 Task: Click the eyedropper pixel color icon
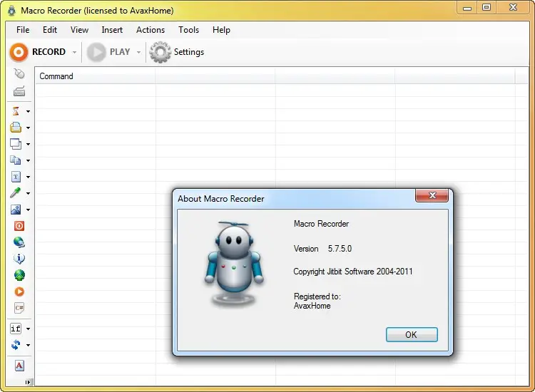click(16, 193)
